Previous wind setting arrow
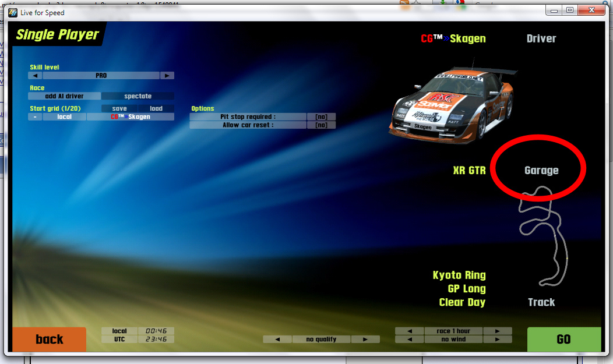The height and width of the screenshot is (364, 613). point(409,340)
